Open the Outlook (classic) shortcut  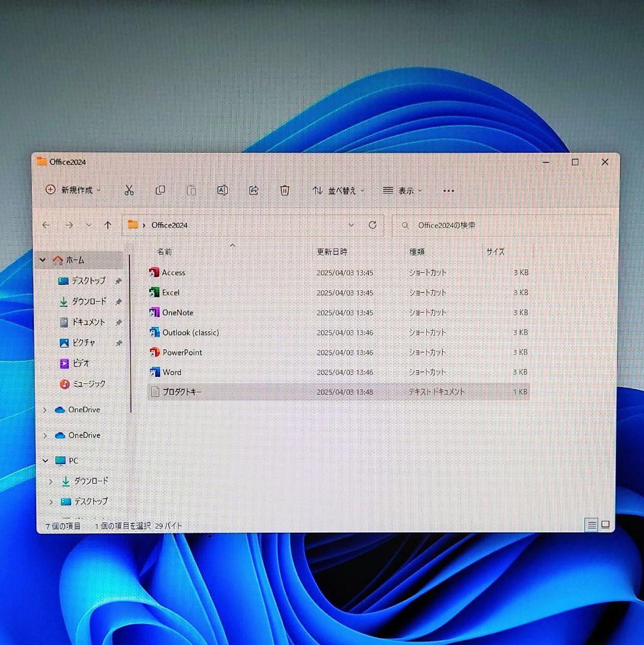190,333
